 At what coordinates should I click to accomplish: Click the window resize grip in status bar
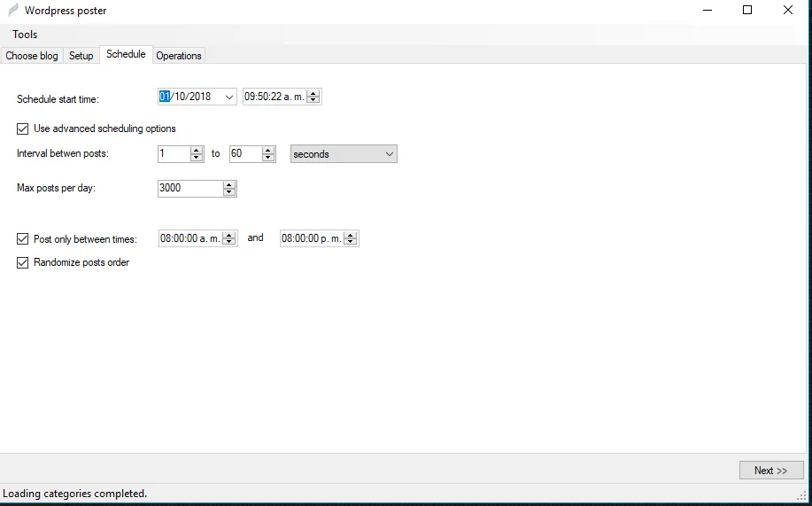pos(801,495)
